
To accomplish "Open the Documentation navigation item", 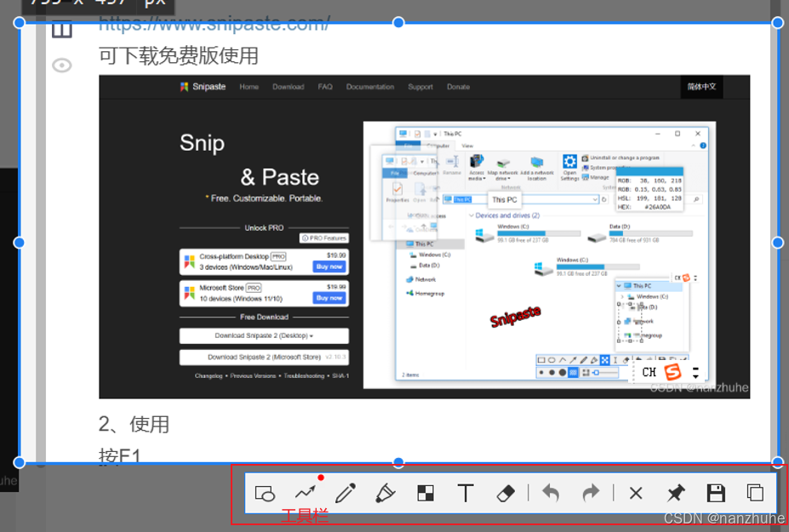I will pyautogui.click(x=370, y=87).
